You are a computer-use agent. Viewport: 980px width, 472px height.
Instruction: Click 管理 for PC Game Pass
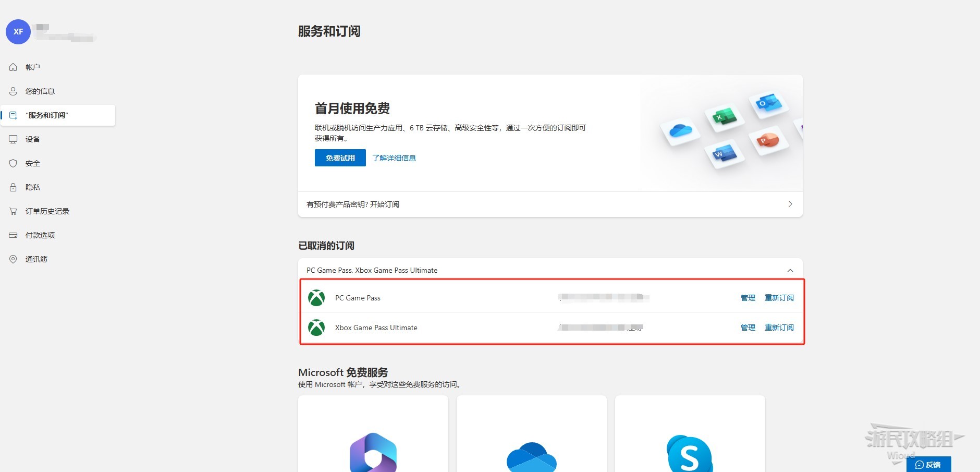coord(748,298)
